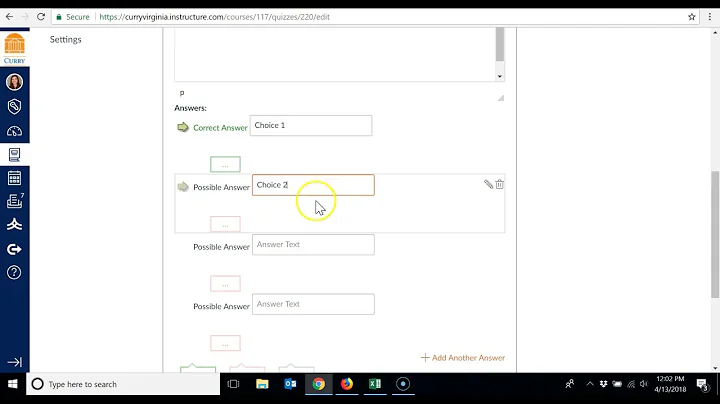
Task: Click the browser address bar URL
Action: (214, 17)
